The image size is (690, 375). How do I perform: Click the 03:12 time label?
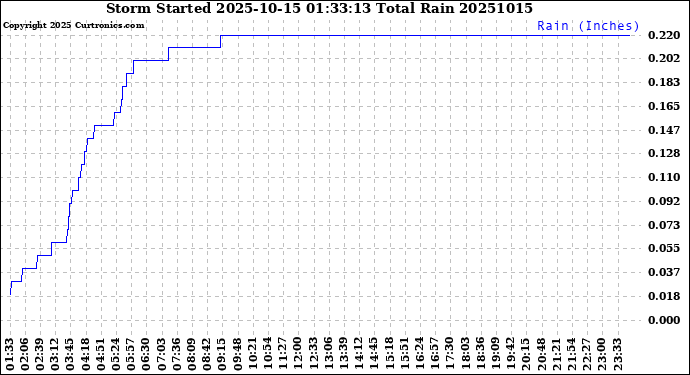56,355
